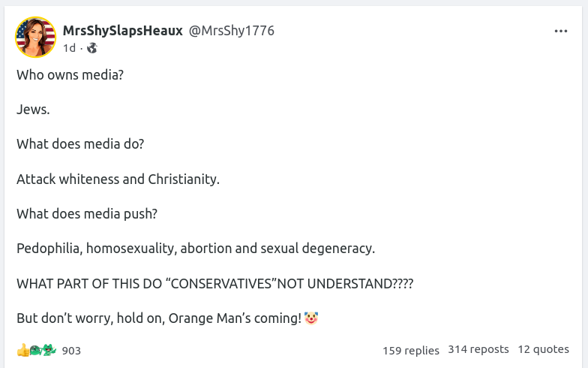
Task: Open the 12 quotes list
Action: tap(543, 349)
